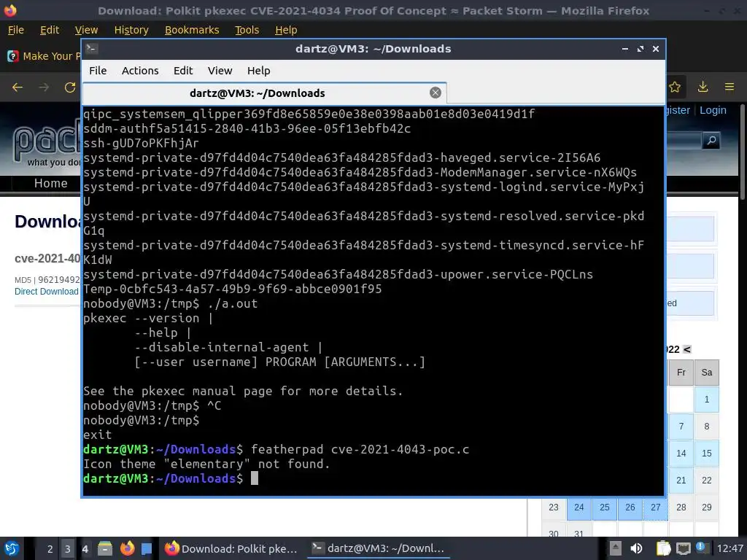This screenshot has width=747, height=560.
Task: Click the terminal icon in window title bar
Action: [x=91, y=49]
